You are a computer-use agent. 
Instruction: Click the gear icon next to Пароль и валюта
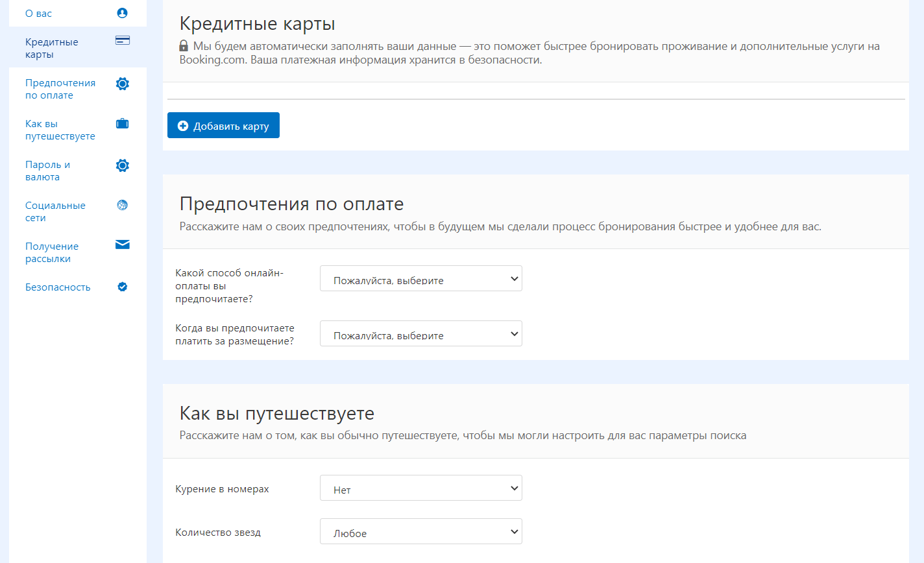click(122, 165)
